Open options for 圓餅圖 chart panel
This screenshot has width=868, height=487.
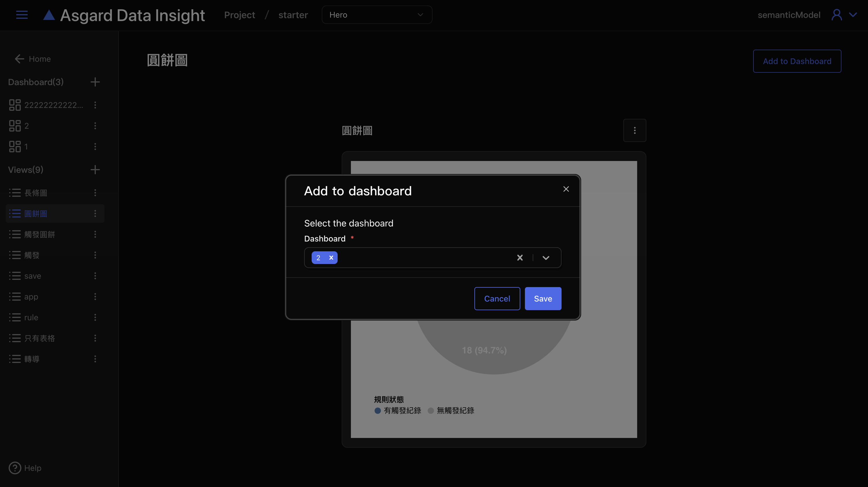click(635, 130)
